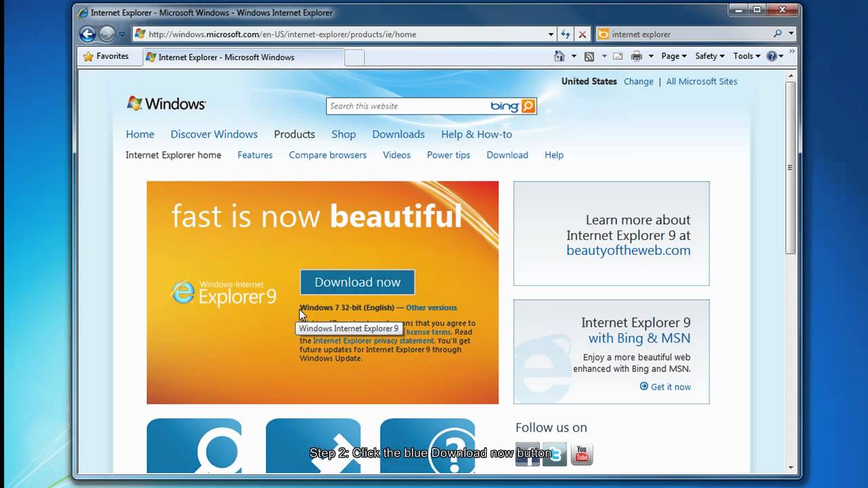Click the blank new tab button

coord(355,58)
